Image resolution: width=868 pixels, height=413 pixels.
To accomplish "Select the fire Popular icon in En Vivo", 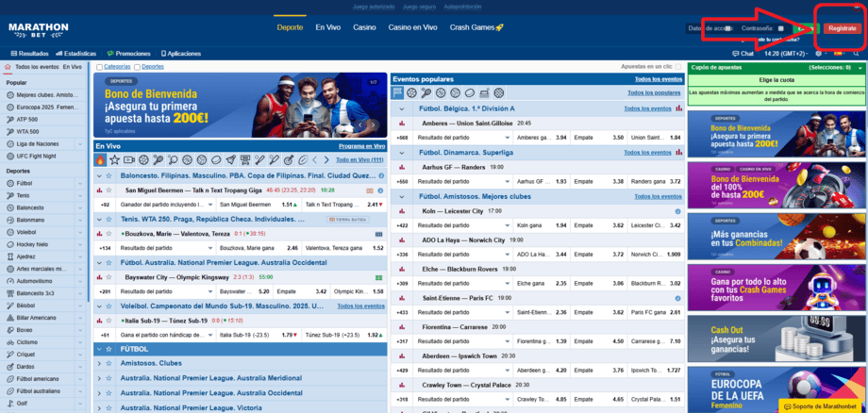I will [x=100, y=159].
